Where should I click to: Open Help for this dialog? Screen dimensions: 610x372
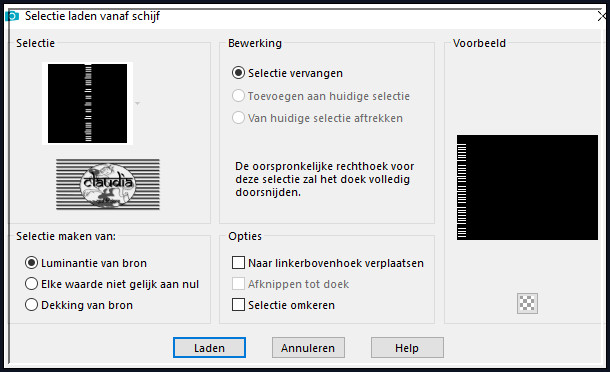tap(407, 347)
